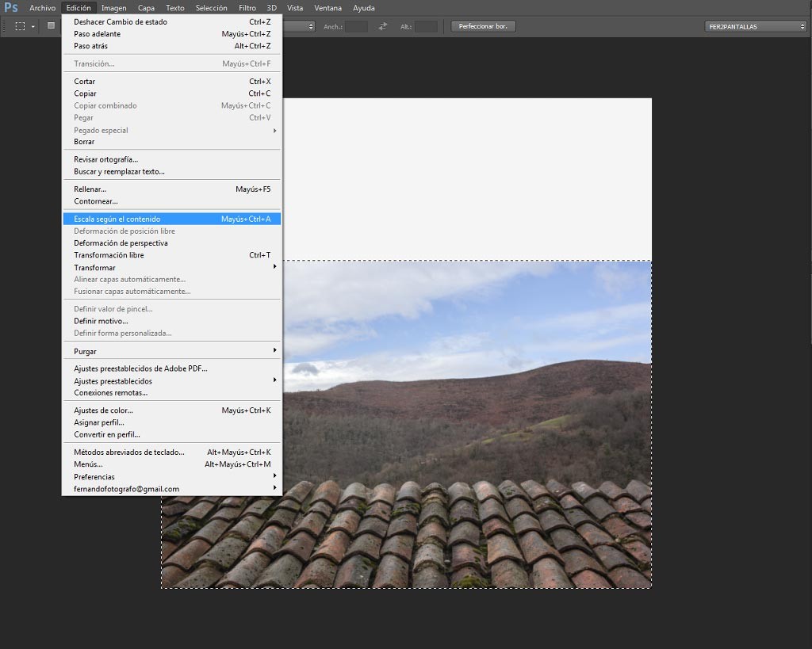Choose Paso atrás from the menu

click(x=172, y=45)
